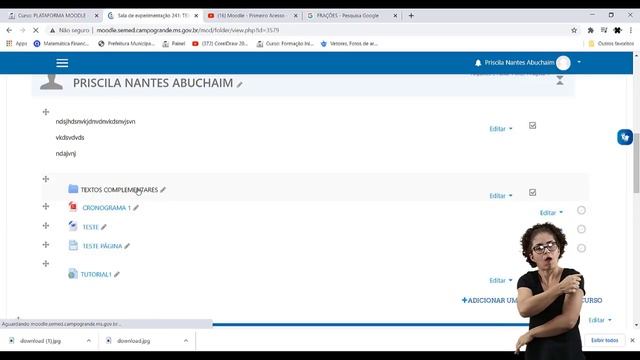Screen dimensions: 640x360
Task: Move TUTORIAL1 using its drag handle
Action: (x=46, y=264)
